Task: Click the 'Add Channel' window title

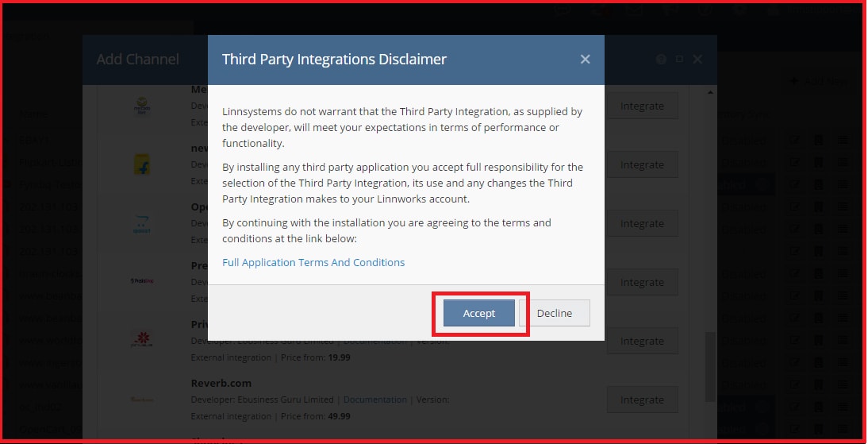Action: tap(138, 60)
